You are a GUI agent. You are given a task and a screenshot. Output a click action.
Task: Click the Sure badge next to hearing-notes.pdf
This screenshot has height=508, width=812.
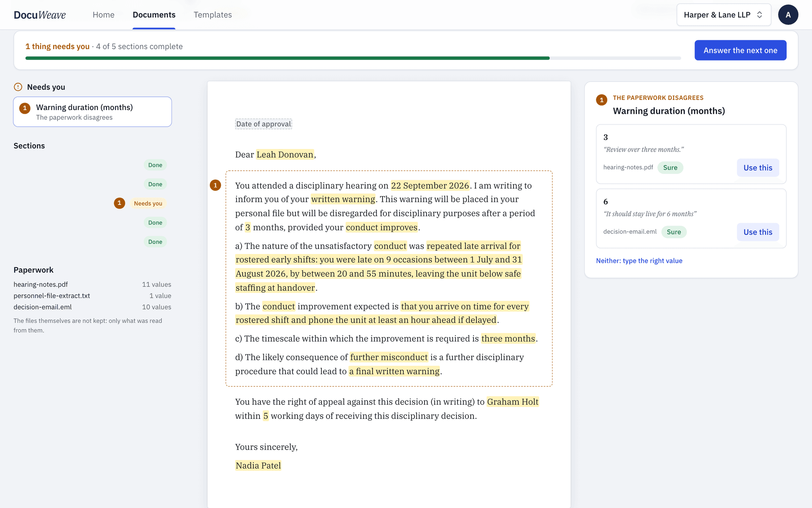point(670,168)
